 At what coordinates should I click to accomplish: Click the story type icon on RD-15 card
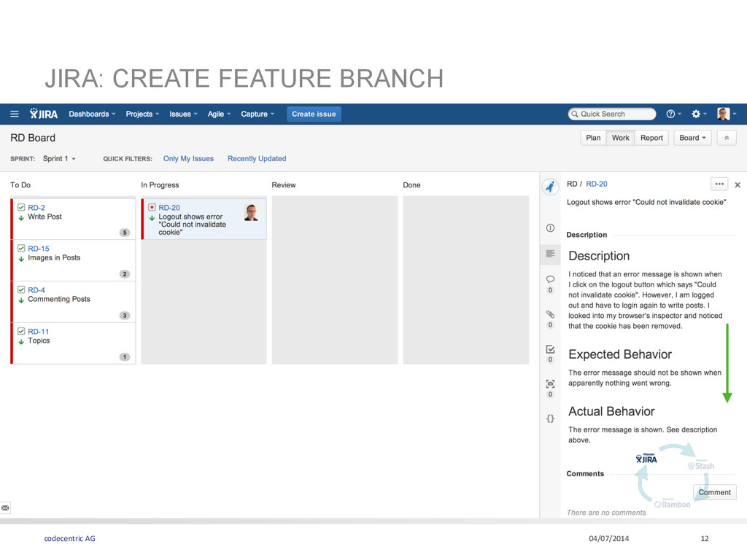point(21,248)
